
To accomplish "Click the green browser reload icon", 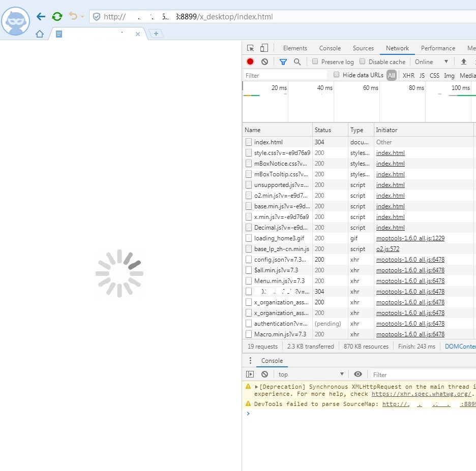I will coord(57,16).
